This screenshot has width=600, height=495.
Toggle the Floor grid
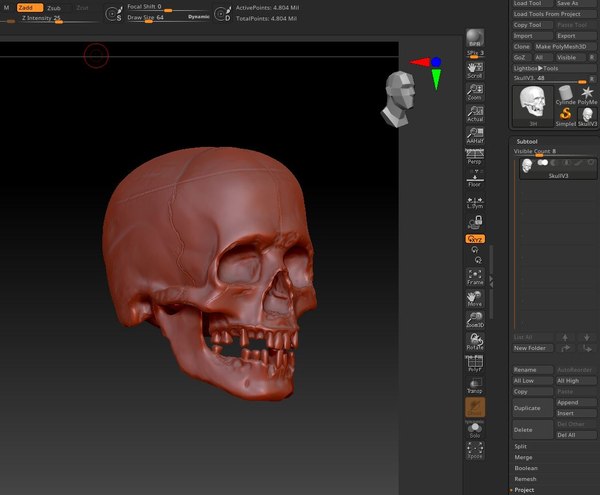point(475,179)
